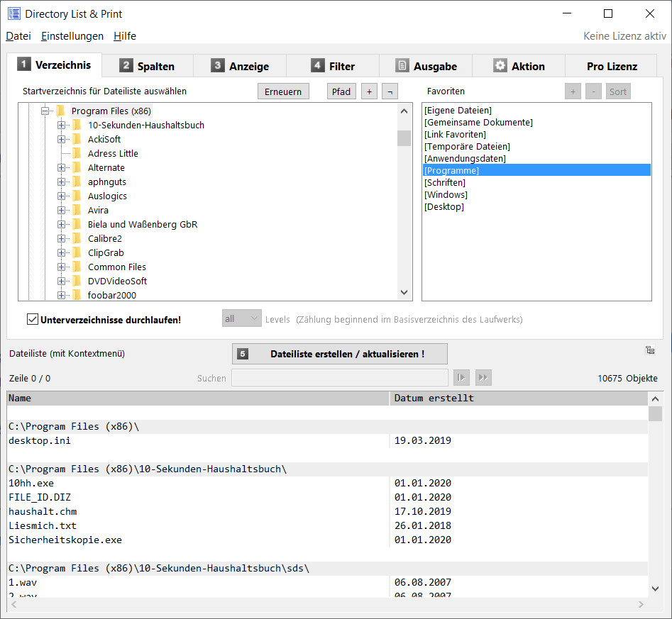672x619 pixels.
Task: Expand the Avira folder node
Action: point(61,211)
